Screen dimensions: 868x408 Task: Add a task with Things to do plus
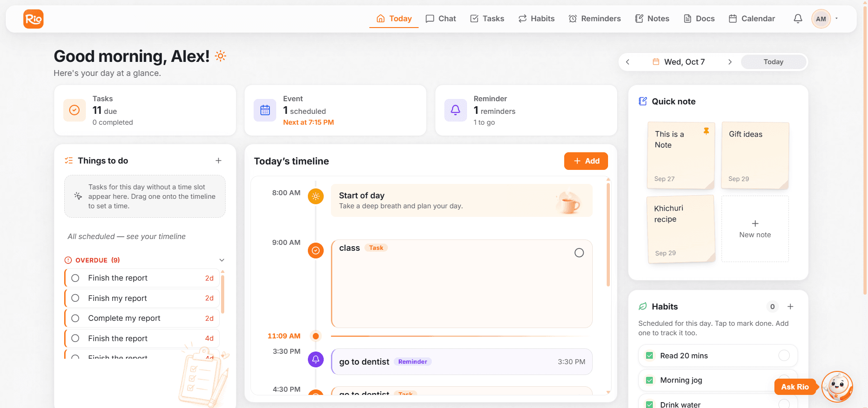(x=218, y=161)
